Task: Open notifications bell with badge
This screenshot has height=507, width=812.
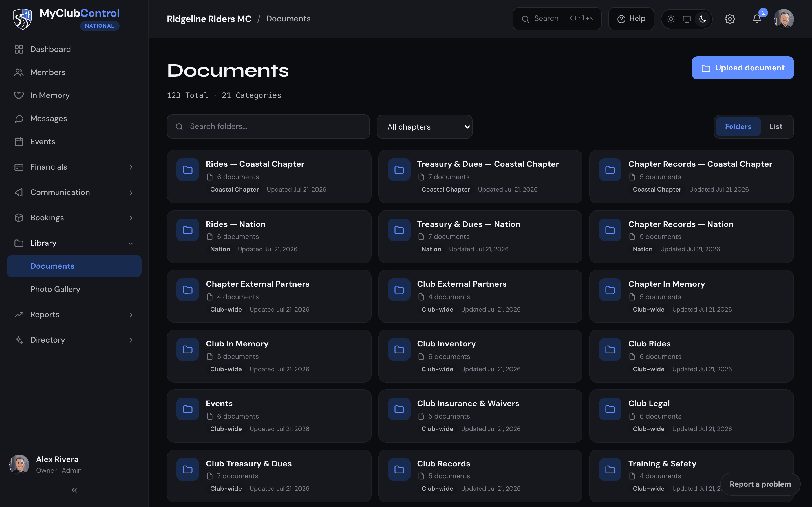Action: (x=757, y=19)
